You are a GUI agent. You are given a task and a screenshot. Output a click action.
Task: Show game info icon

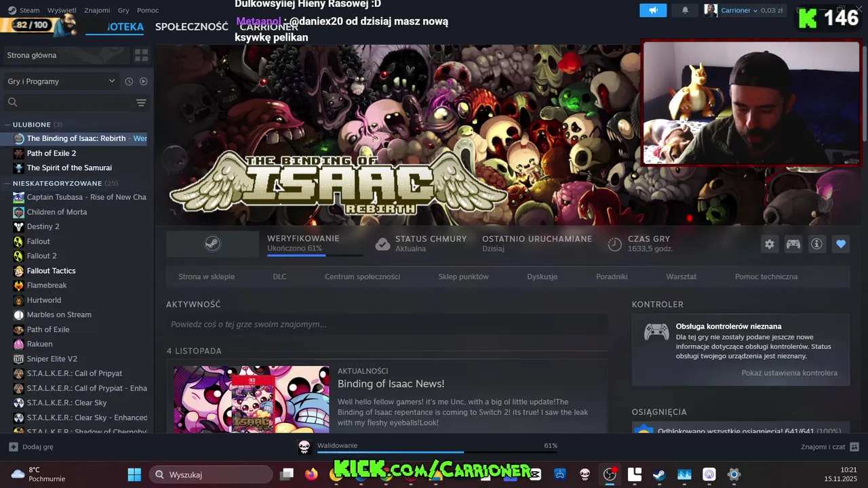click(x=816, y=244)
